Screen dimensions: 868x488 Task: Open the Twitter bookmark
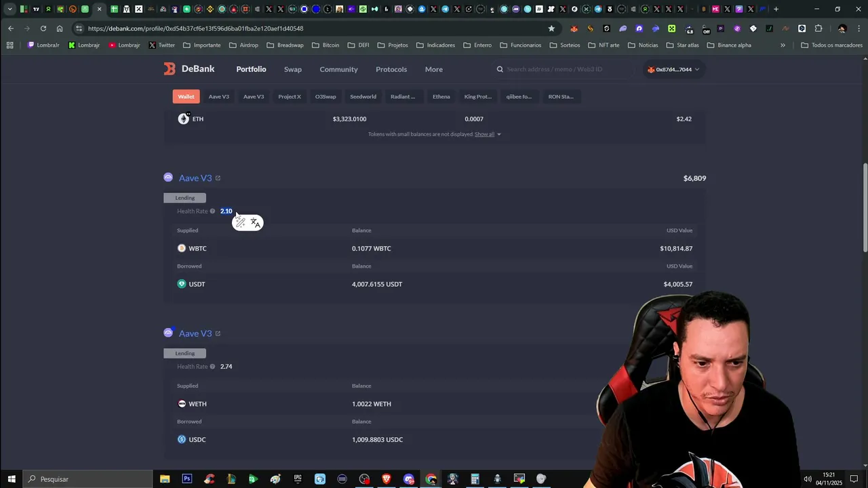(x=161, y=45)
